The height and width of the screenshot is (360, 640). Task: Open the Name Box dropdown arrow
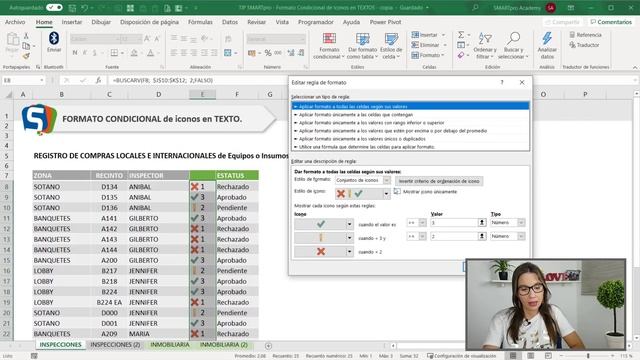(x=42, y=80)
